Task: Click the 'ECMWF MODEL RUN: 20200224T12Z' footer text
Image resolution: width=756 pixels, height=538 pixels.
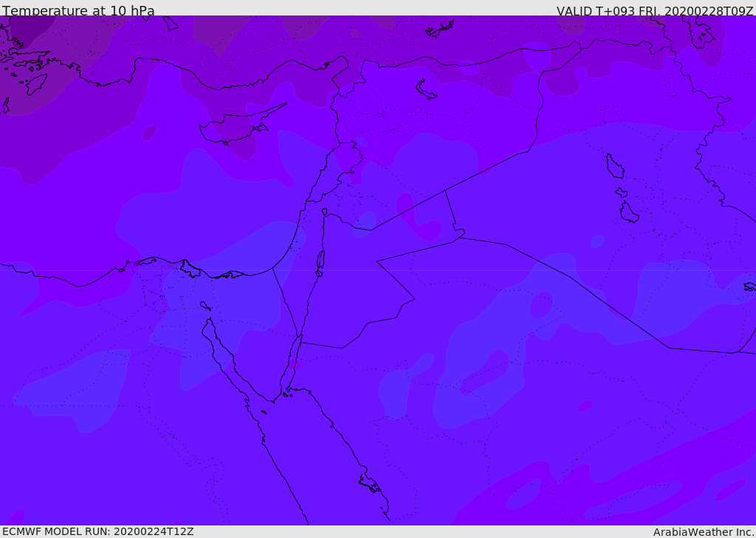Action: [x=98, y=532]
